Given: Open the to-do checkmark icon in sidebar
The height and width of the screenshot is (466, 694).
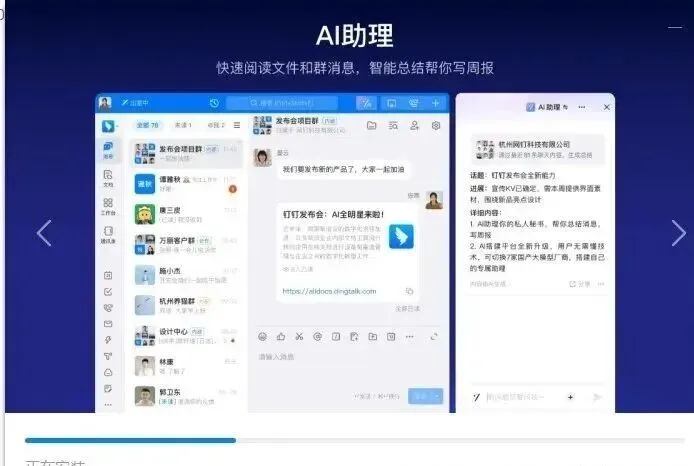Looking at the screenshot, I should coord(108,292).
